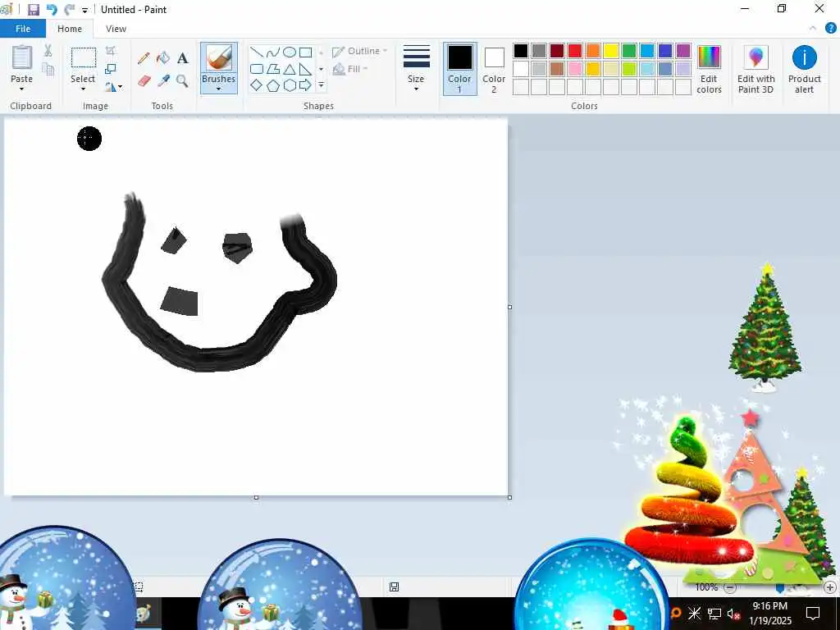Pick the Color picker eyedropper tool

pos(163,81)
